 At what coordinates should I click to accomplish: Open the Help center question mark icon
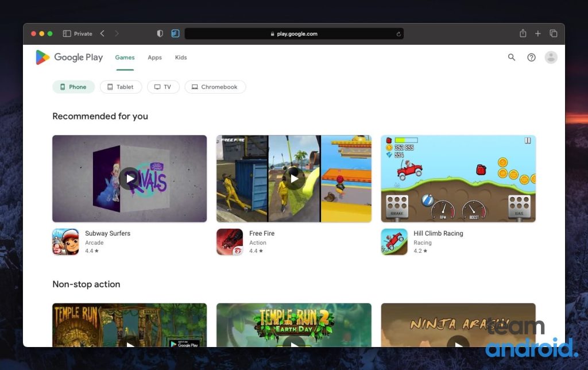click(x=531, y=57)
